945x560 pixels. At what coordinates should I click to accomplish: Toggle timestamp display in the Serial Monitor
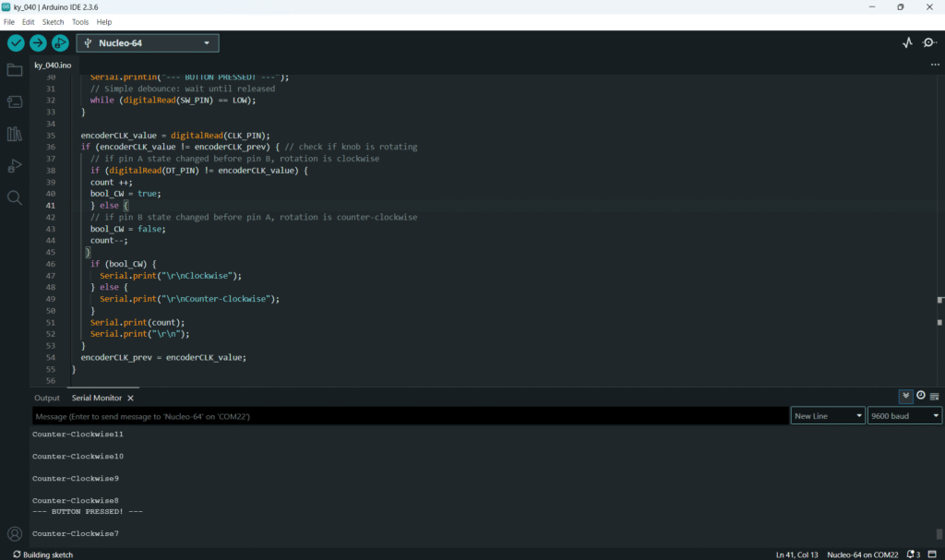point(920,396)
